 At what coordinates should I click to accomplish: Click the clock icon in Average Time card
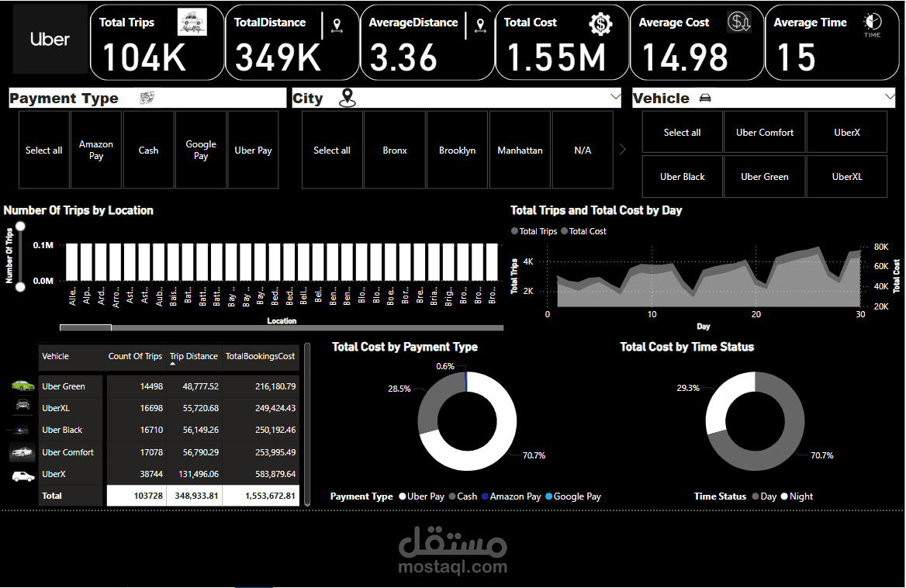[x=873, y=25]
